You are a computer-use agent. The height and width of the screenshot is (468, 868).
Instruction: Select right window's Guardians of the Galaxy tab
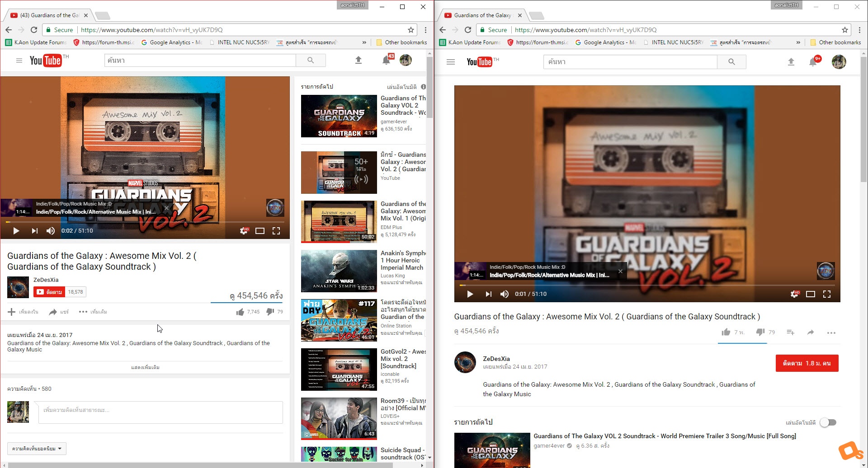[484, 15]
